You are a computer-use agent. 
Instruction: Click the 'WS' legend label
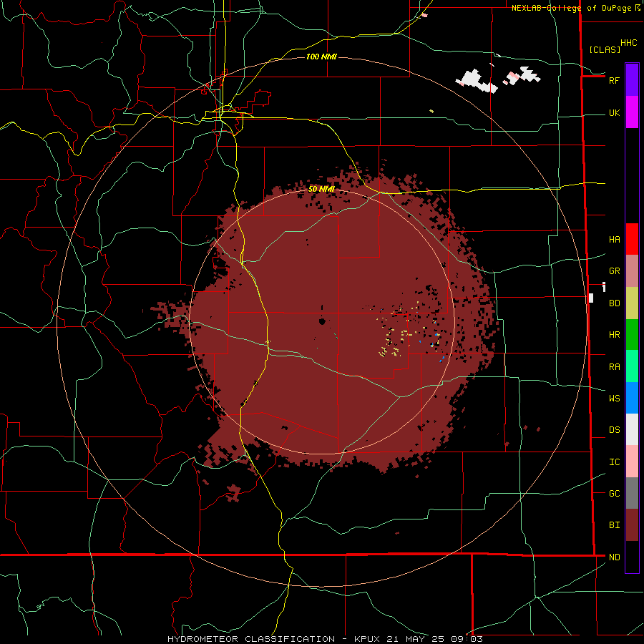click(x=614, y=399)
